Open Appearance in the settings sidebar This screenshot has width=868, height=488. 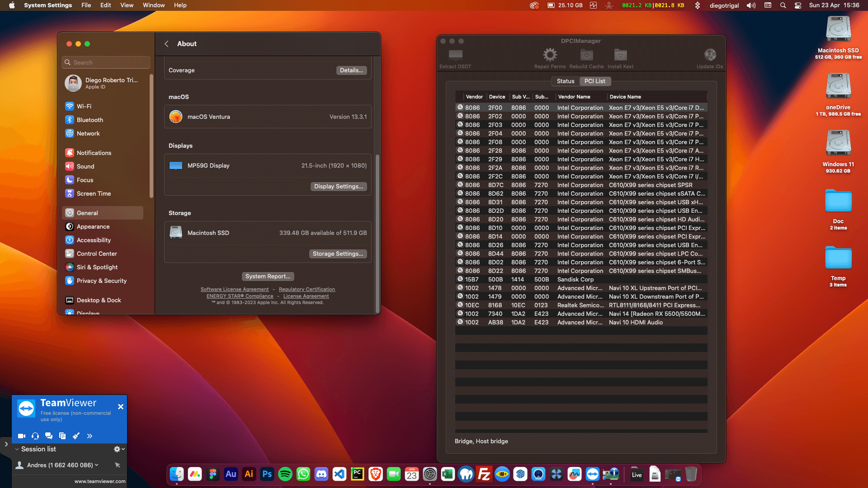103,227
